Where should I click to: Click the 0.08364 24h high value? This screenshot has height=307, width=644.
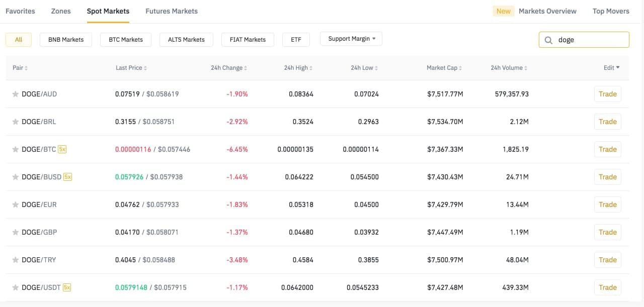click(x=301, y=94)
